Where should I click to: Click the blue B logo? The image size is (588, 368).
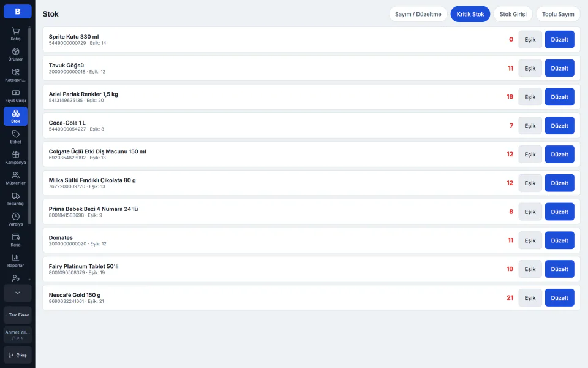pos(18,12)
